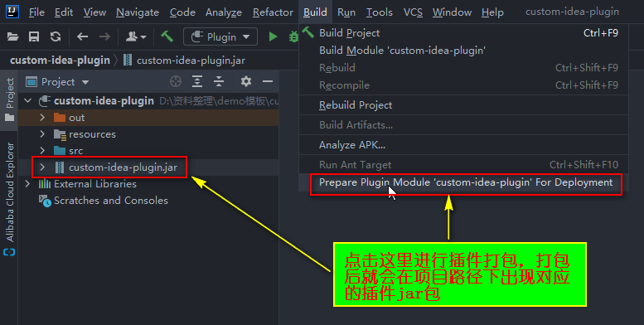Close the opened Build menu
The image size is (644, 325).
[315, 12]
